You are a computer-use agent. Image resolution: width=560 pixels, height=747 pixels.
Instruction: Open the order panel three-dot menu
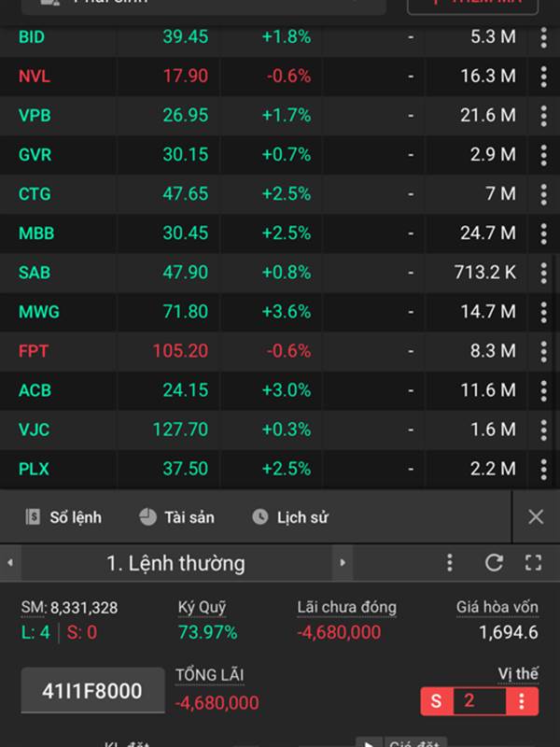pyautogui.click(x=450, y=563)
